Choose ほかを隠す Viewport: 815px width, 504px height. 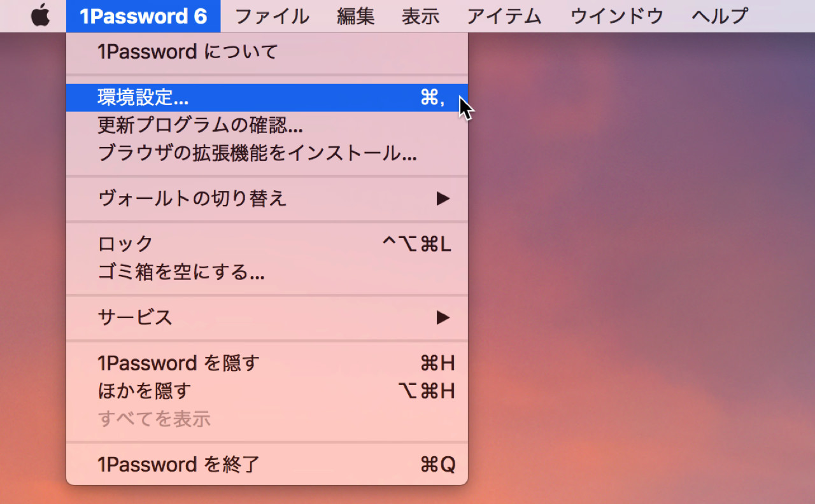pyautogui.click(x=267, y=391)
